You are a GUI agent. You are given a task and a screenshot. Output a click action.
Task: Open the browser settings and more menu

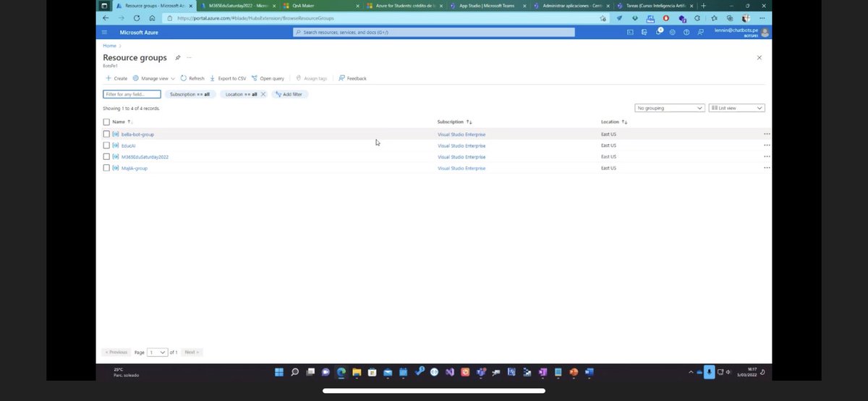pyautogui.click(x=764, y=18)
